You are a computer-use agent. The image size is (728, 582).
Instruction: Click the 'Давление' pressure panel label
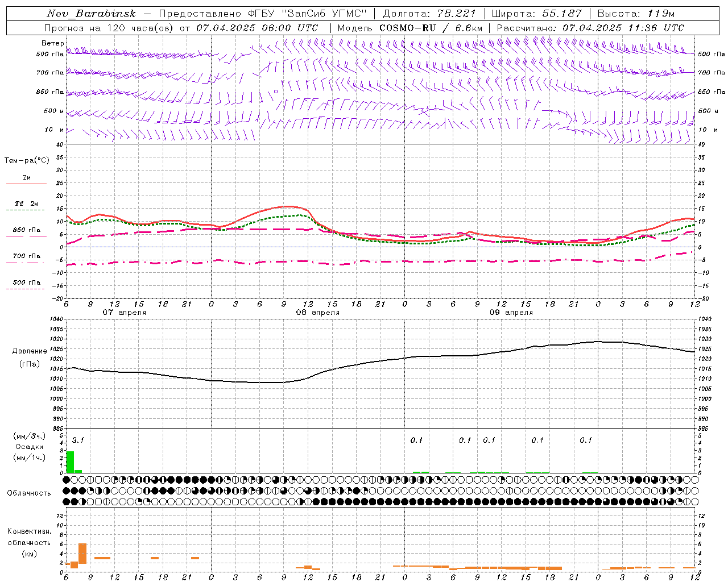pos(30,351)
